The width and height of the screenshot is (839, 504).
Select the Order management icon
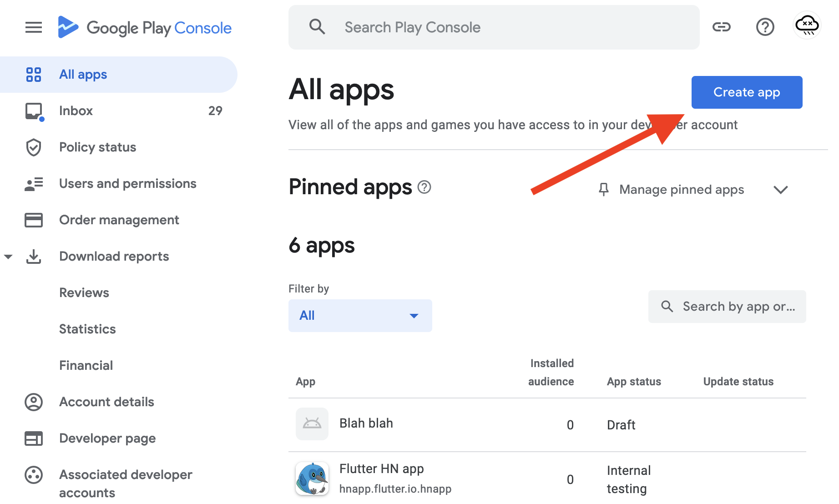(x=33, y=220)
